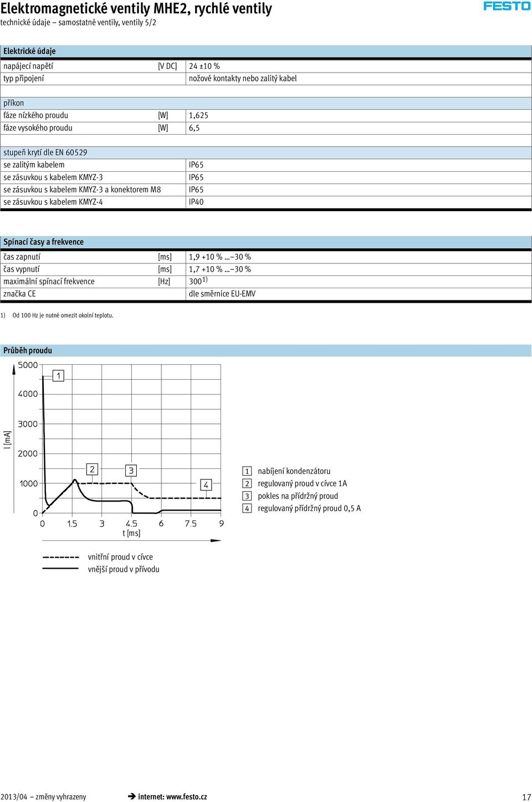Select value 1,9 +10 % …–30 %
532x802 pixels.
pos(220,257)
